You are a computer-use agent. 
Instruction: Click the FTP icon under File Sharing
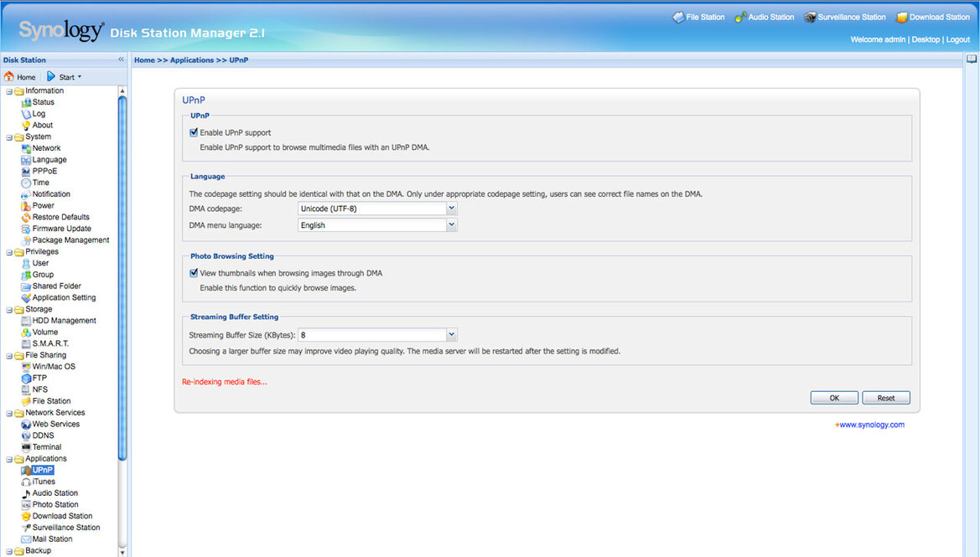coord(26,379)
